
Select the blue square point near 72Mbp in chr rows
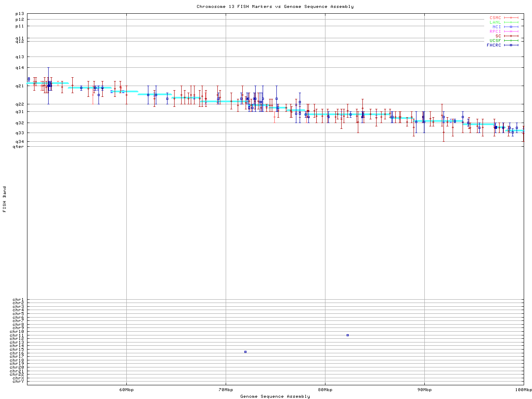click(245, 352)
